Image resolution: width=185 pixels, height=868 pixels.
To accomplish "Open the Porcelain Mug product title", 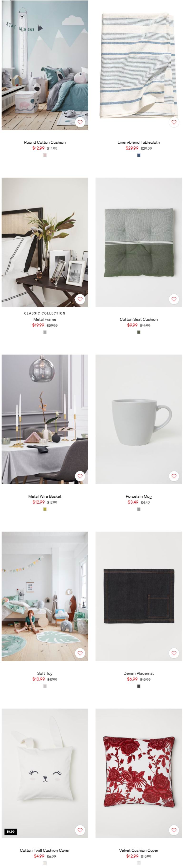I will pos(139,496).
